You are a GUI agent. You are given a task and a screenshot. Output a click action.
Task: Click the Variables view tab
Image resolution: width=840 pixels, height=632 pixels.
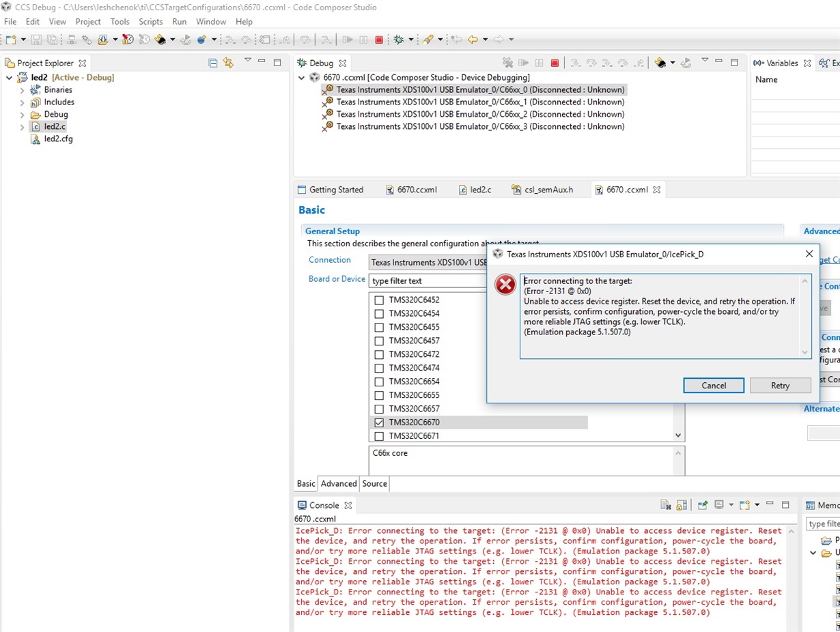click(x=782, y=63)
